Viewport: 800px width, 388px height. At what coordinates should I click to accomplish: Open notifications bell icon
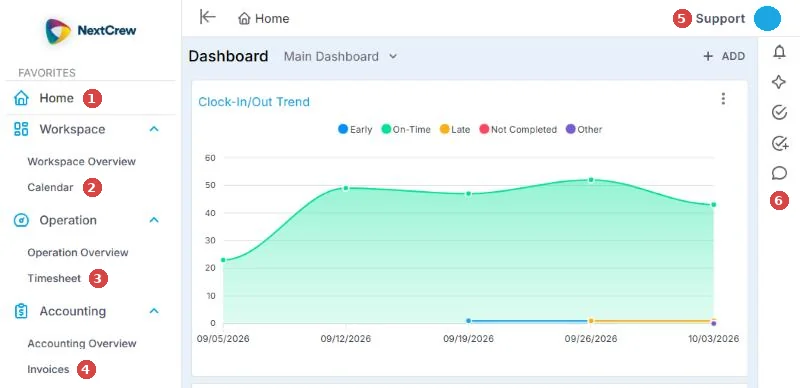(779, 52)
